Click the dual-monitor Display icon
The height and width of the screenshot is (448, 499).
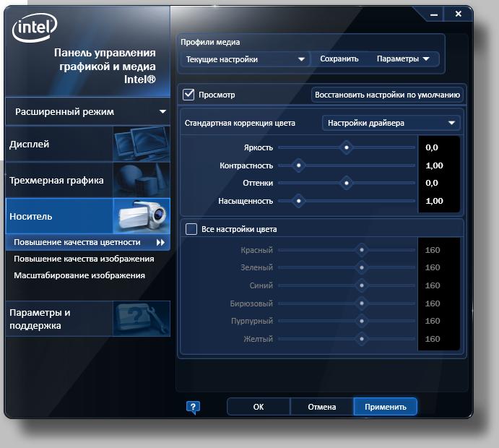(142, 144)
